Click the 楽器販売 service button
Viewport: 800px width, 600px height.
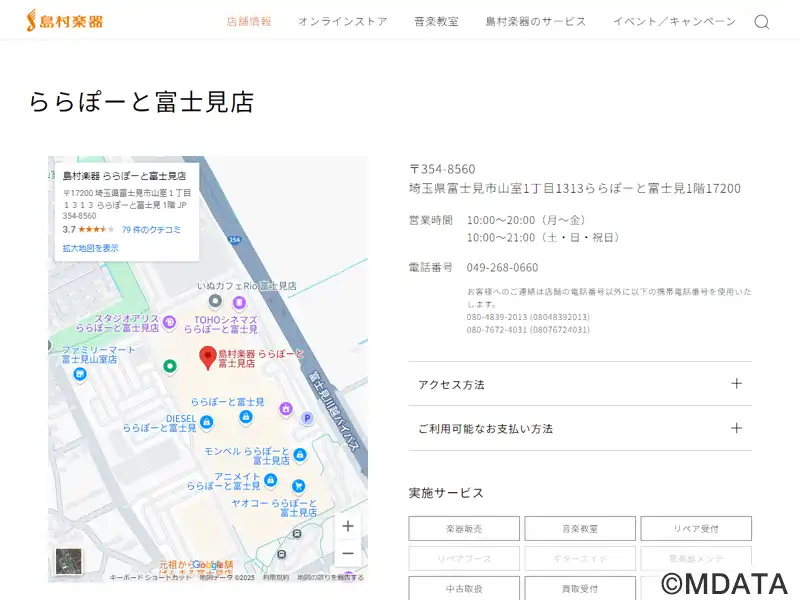(x=464, y=529)
